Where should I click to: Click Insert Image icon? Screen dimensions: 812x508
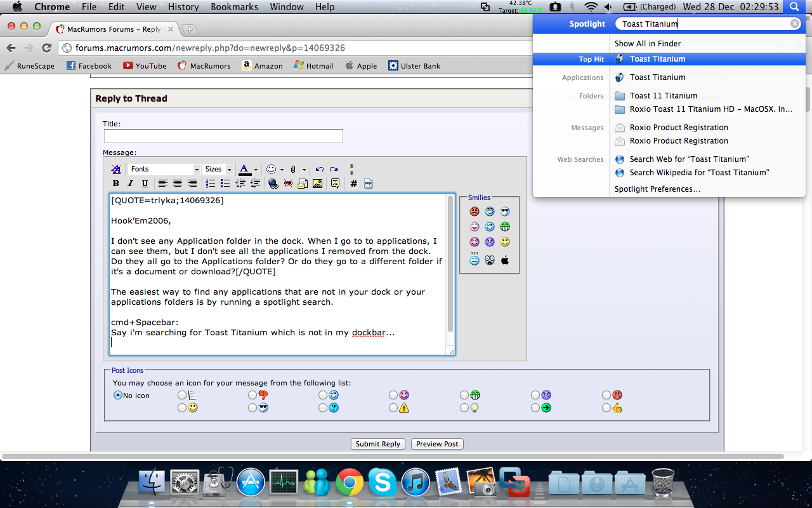[317, 184]
